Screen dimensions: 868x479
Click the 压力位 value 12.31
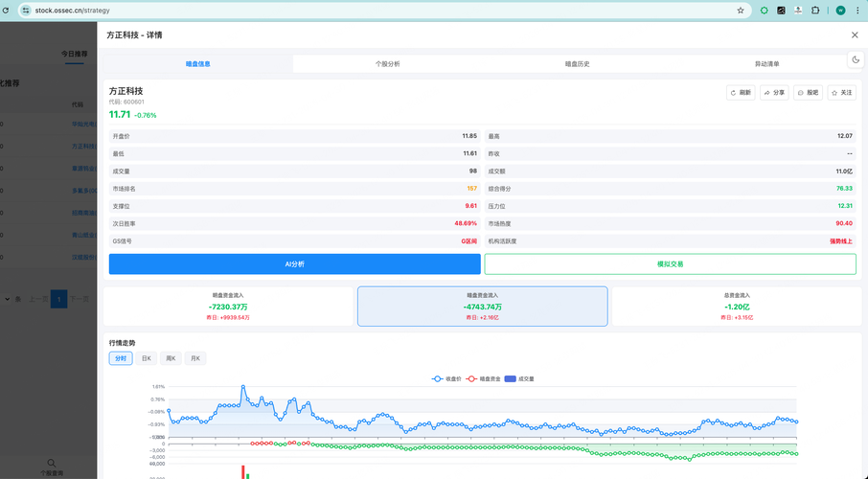click(845, 206)
